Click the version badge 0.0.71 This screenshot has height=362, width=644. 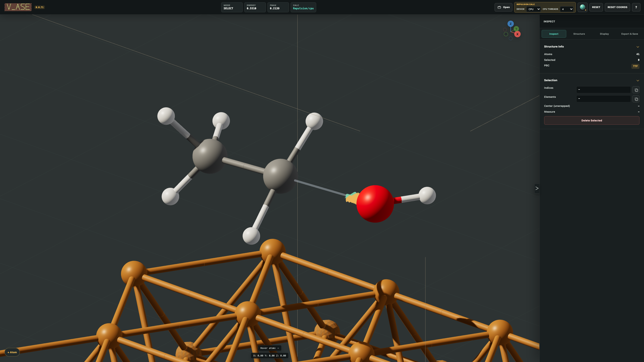tap(39, 7)
